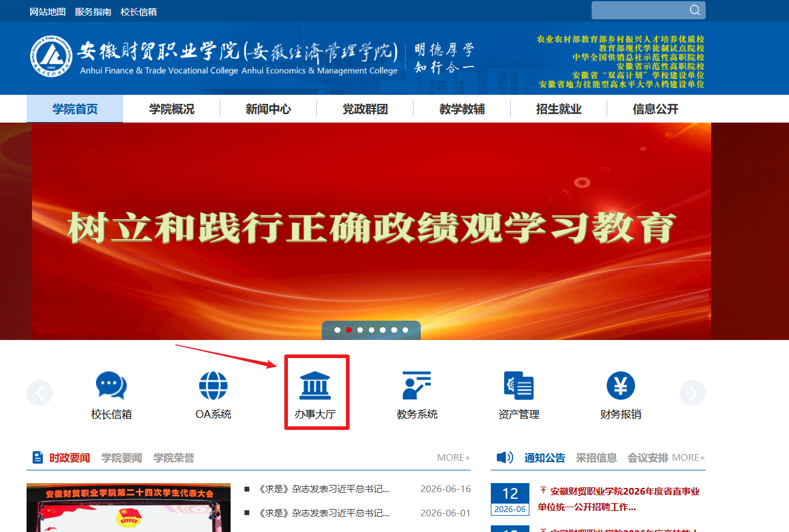Click the college logo emblem

pyautogui.click(x=52, y=57)
